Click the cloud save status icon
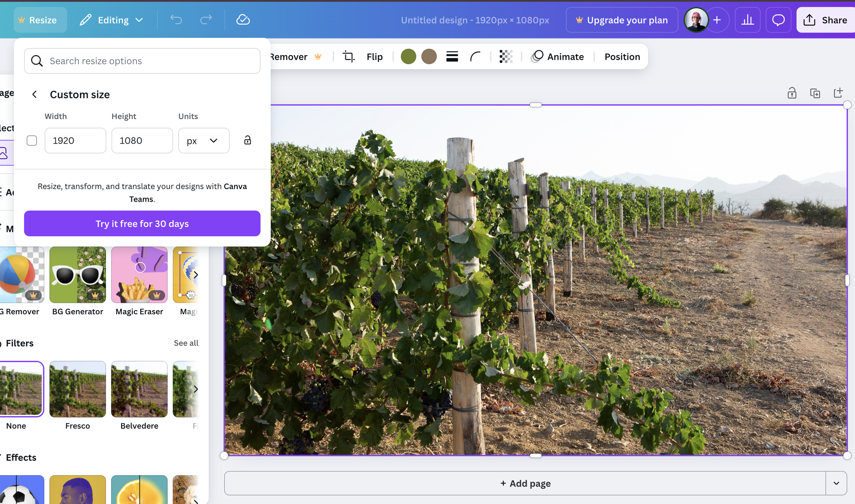Screen dimensions: 855x504 click(243, 20)
